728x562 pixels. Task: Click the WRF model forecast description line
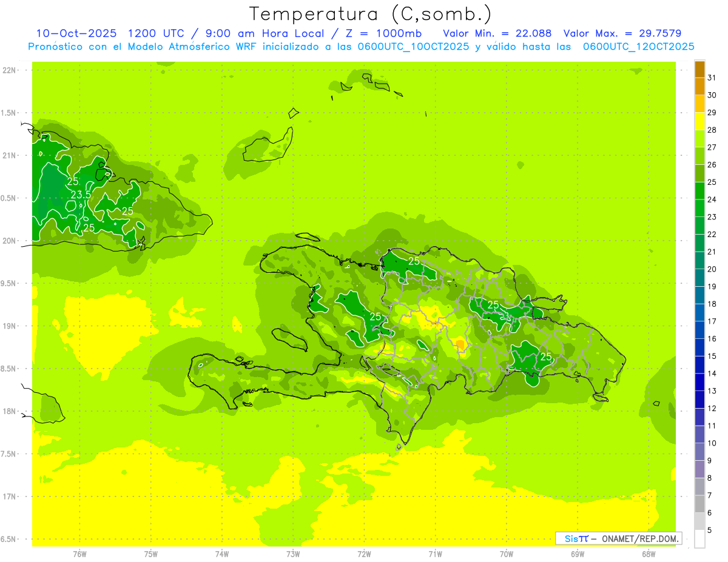(x=361, y=46)
